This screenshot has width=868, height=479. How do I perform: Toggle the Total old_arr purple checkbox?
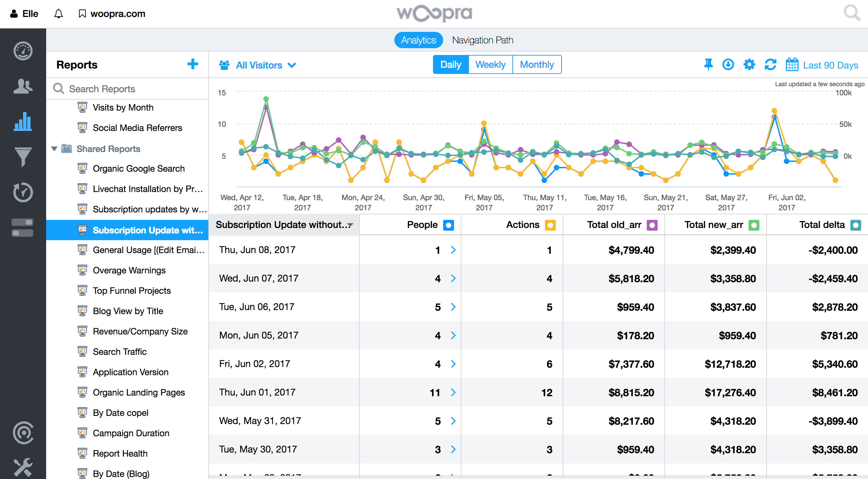tap(652, 225)
